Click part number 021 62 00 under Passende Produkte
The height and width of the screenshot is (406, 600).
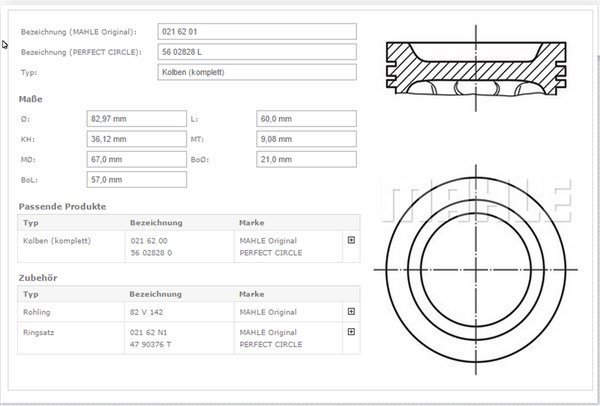point(149,240)
